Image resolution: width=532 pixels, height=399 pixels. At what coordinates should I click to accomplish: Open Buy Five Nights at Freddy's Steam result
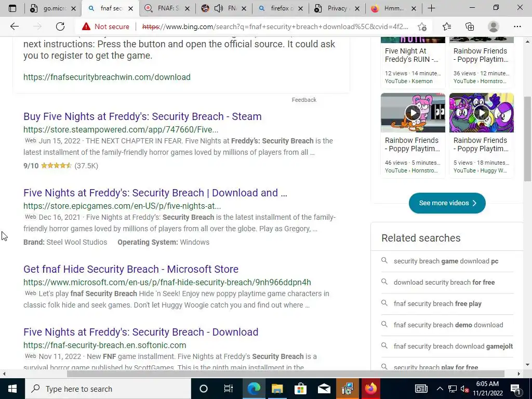142,116
